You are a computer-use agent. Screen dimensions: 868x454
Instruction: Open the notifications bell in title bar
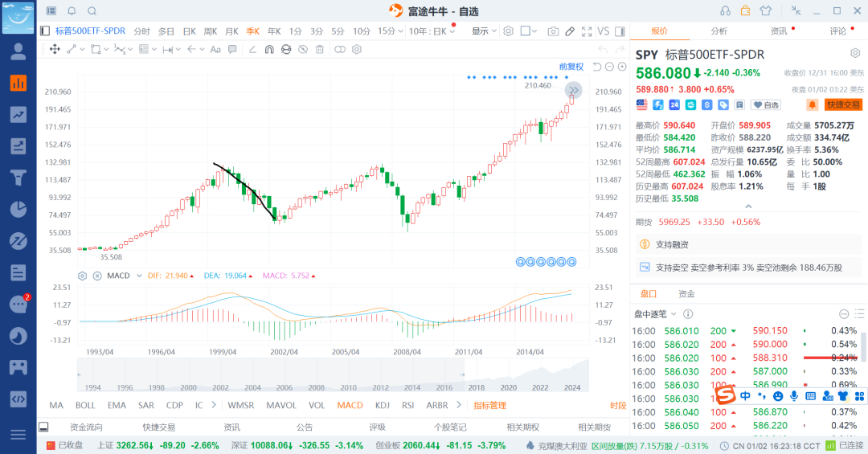(72, 10)
